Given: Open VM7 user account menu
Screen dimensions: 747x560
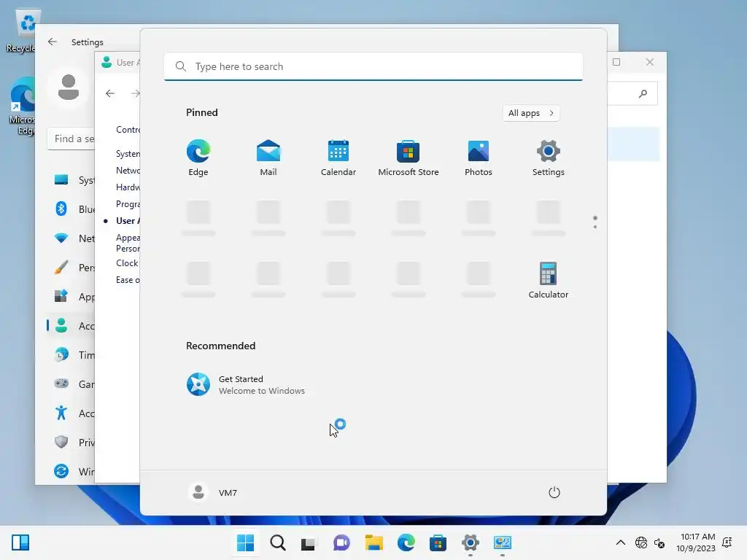Looking at the screenshot, I should tap(213, 492).
